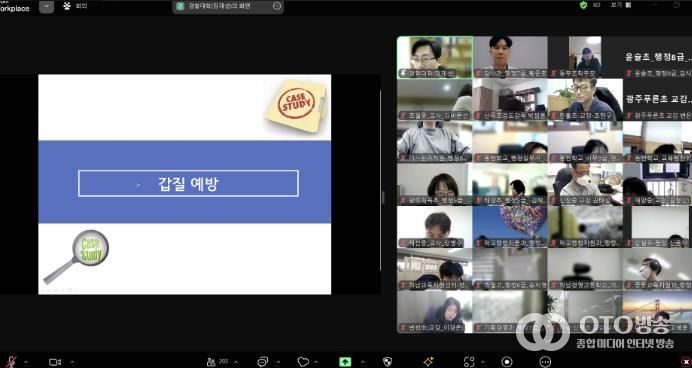This screenshot has width=692, height=368.
Task: Click the apps icon in toolbar
Action: click(469, 362)
